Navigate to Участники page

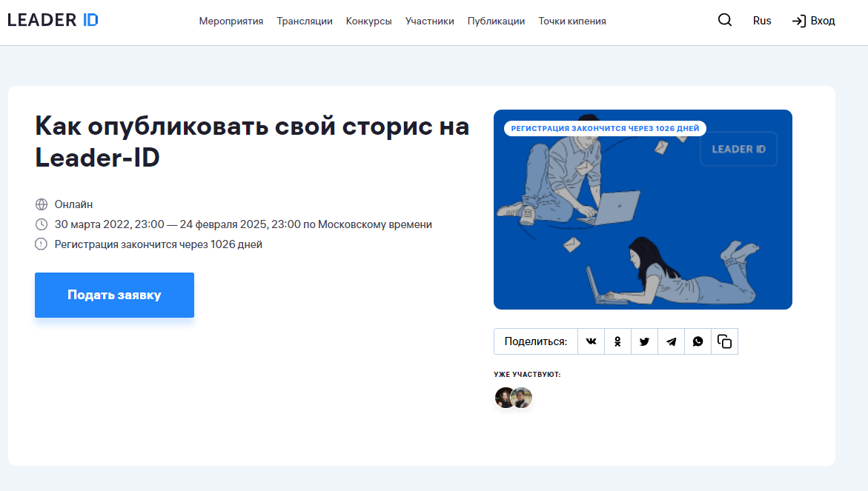click(x=430, y=21)
